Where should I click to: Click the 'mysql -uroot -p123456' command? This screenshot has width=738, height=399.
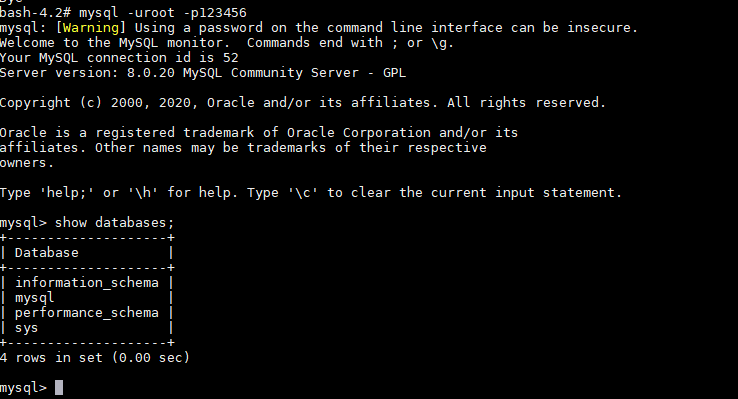(x=162, y=13)
